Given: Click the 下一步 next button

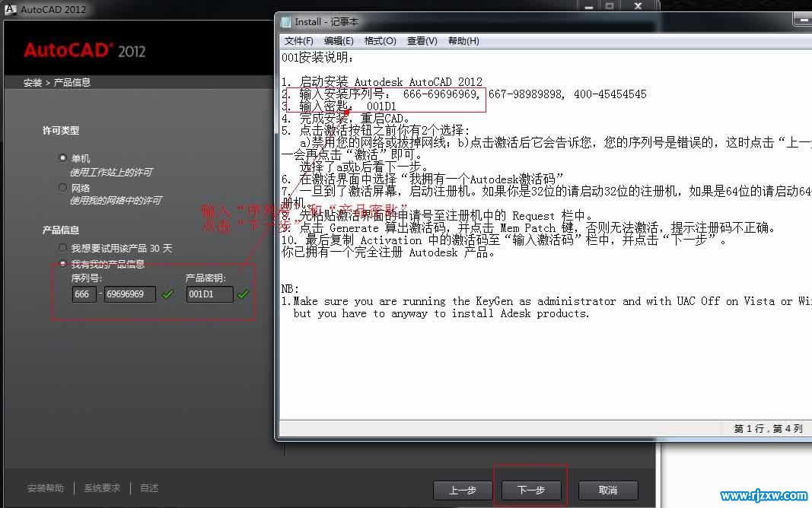Looking at the screenshot, I should pos(530,490).
